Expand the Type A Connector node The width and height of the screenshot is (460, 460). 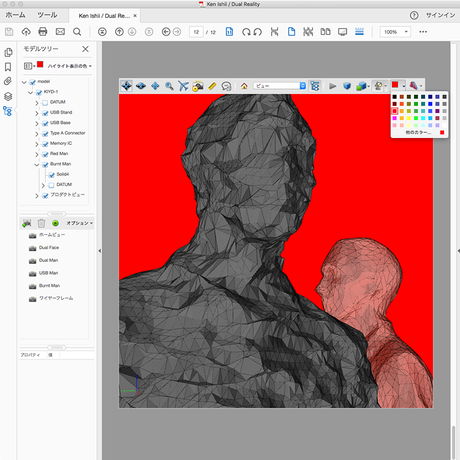pos(37,134)
